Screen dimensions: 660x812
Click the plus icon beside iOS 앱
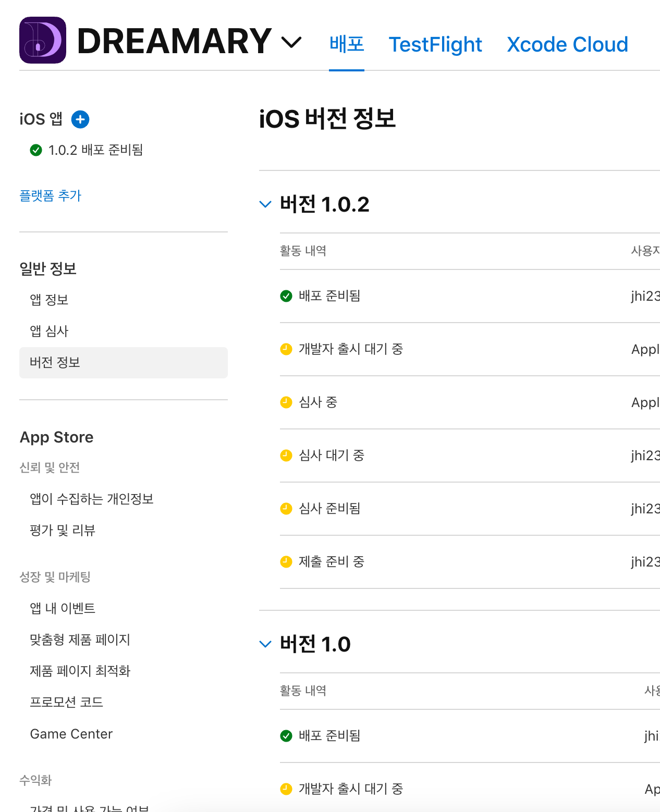click(80, 119)
